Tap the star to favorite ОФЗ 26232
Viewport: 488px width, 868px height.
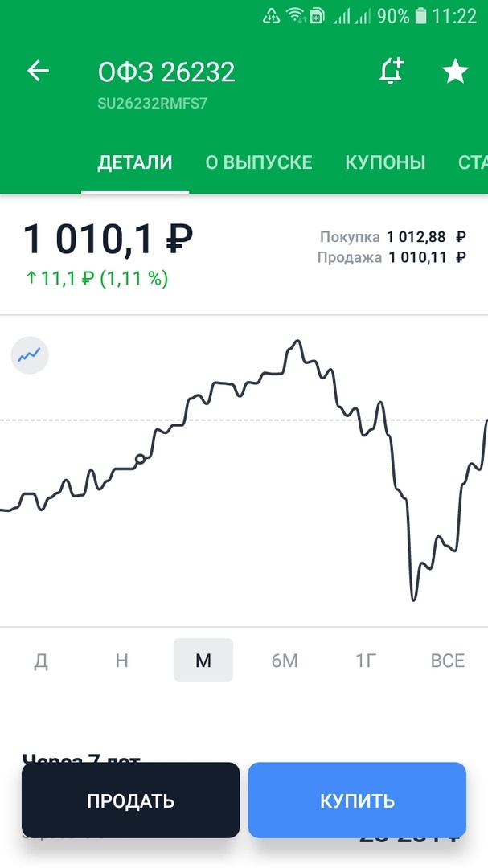coord(455,71)
